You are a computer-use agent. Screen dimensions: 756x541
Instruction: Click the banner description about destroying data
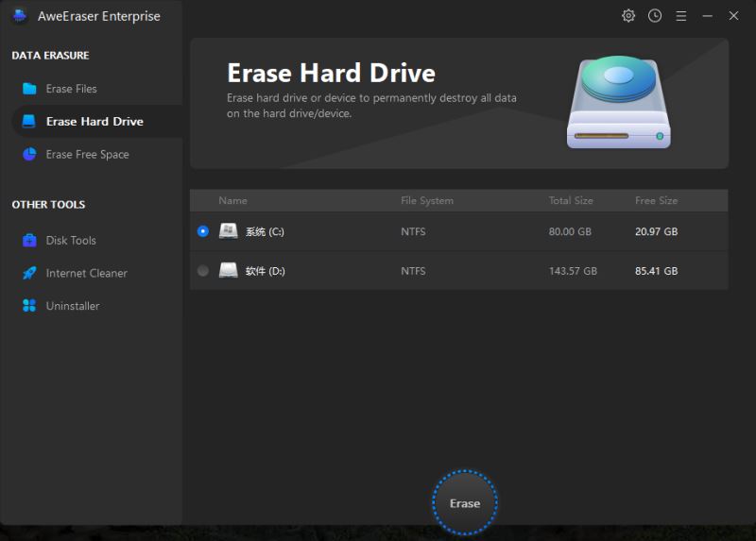click(x=371, y=106)
